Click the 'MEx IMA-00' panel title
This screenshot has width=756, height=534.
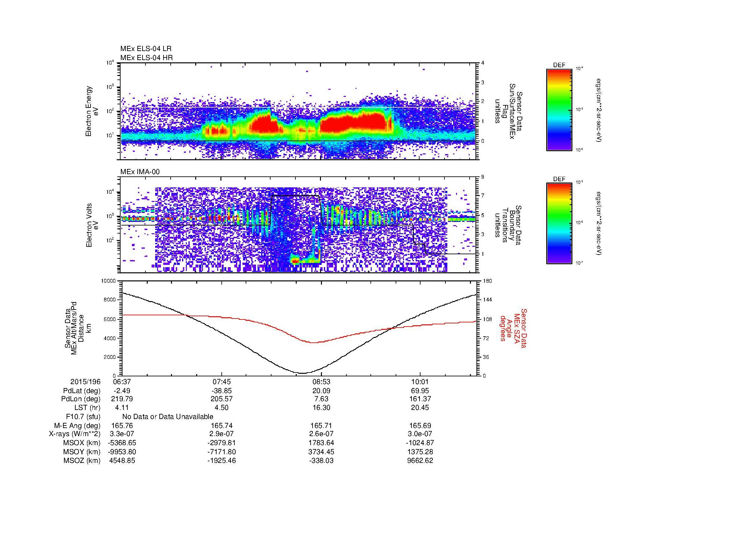click(140, 172)
